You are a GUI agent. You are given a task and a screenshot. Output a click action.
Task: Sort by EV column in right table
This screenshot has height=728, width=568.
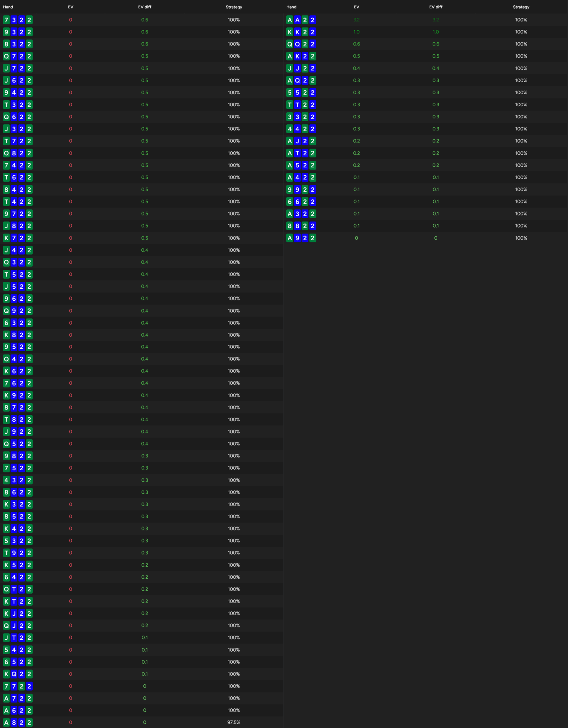pos(356,7)
